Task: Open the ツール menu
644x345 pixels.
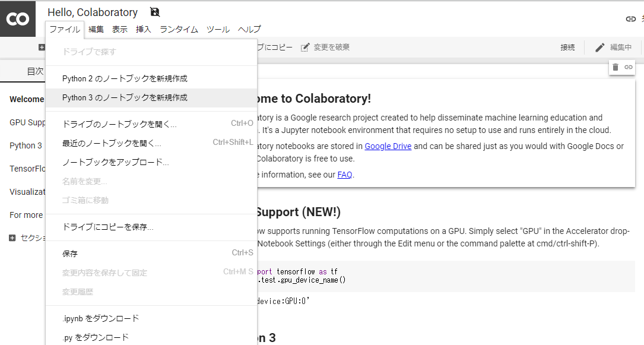Action: point(218,29)
